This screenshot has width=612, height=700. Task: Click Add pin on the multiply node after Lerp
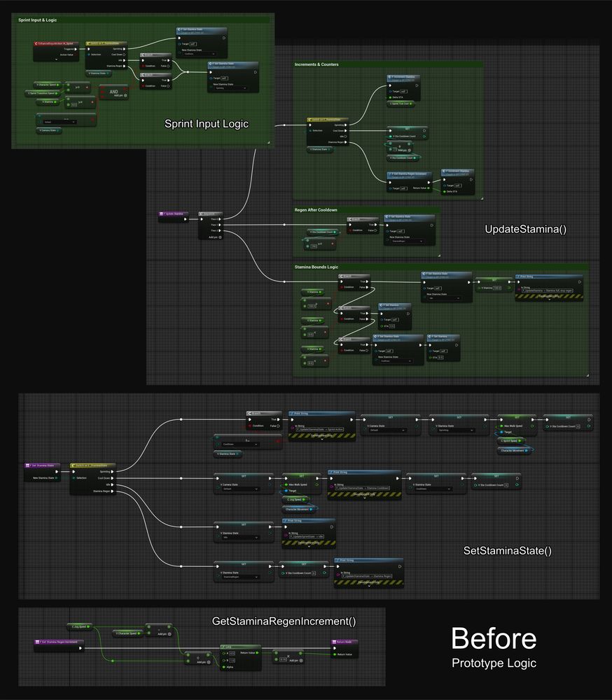tap(296, 660)
